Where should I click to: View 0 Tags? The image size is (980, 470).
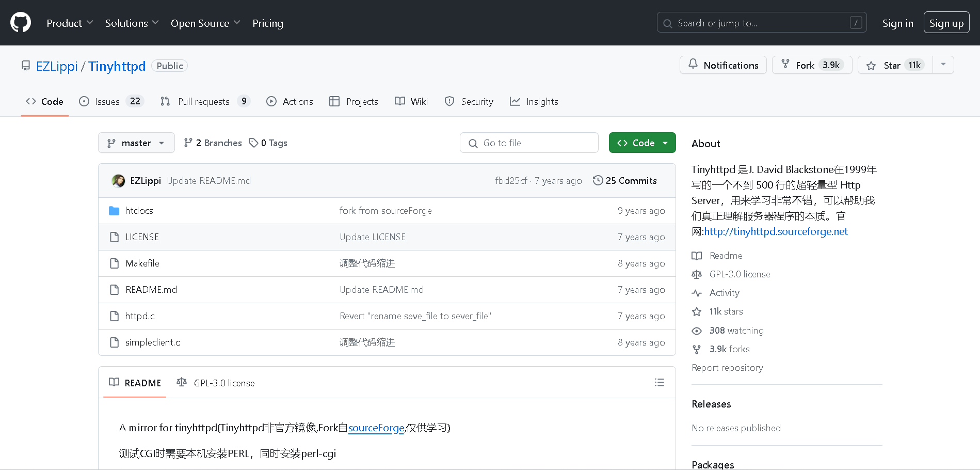point(268,143)
